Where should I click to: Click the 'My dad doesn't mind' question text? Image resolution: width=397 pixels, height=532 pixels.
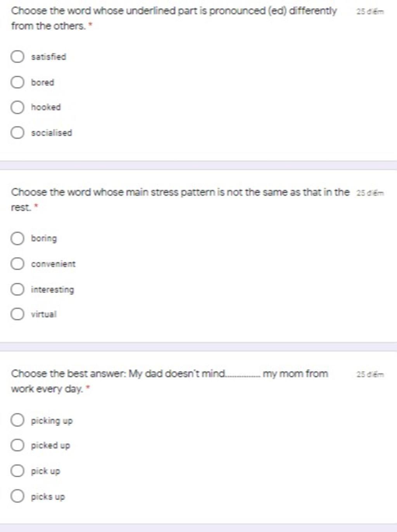click(x=169, y=381)
